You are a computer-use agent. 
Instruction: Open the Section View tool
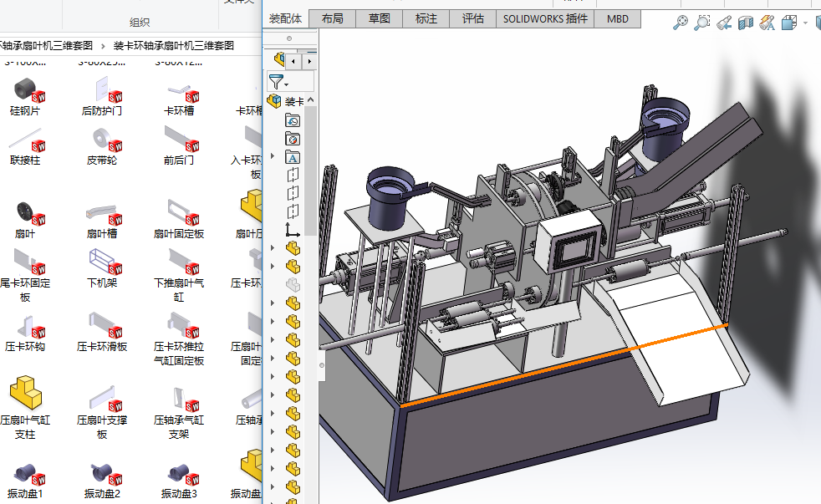(x=746, y=23)
